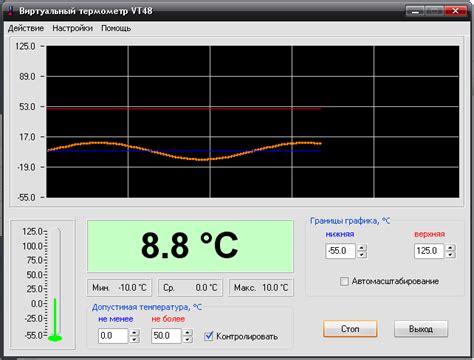Open the Настройки menu

coord(72,28)
